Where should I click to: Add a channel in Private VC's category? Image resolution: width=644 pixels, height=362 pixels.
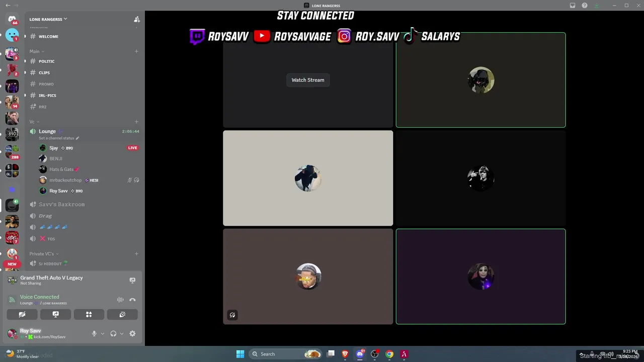click(x=136, y=254)
